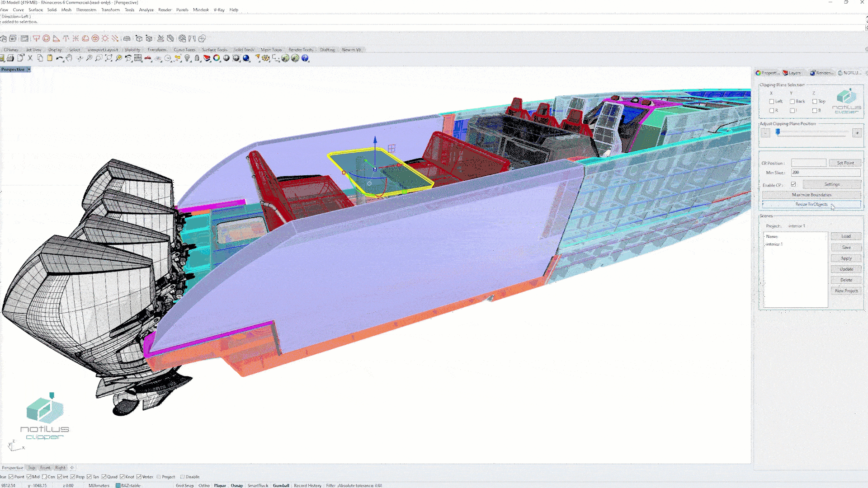Click the Zoom Window icon
This screenshot has height=488, width=868.
[99, 58]
